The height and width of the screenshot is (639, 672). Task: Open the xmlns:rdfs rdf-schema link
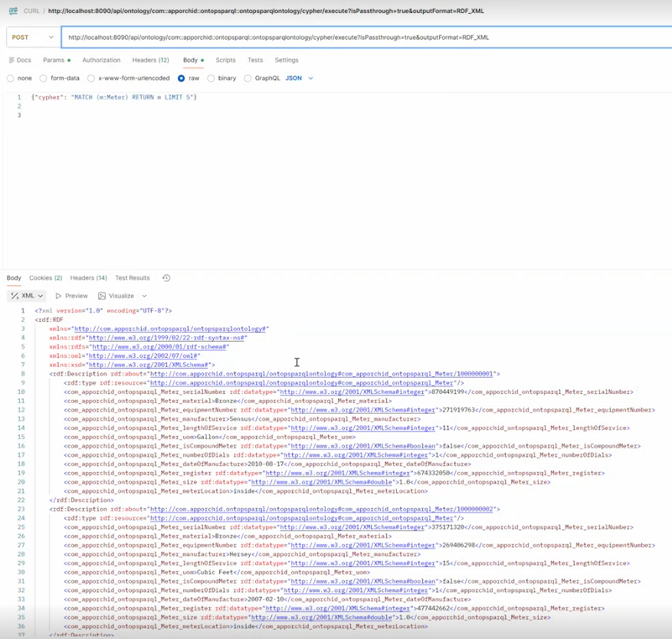159,347
